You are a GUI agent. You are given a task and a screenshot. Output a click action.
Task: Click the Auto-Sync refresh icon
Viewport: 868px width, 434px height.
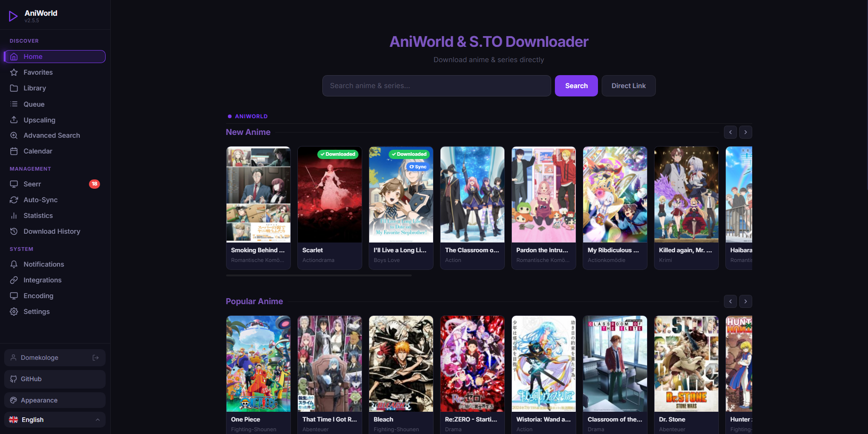(14, 200)
